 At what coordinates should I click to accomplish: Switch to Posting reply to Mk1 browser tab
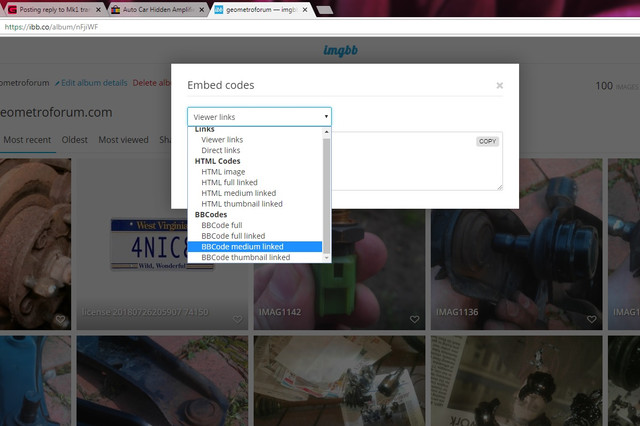[x=54, y=9]
